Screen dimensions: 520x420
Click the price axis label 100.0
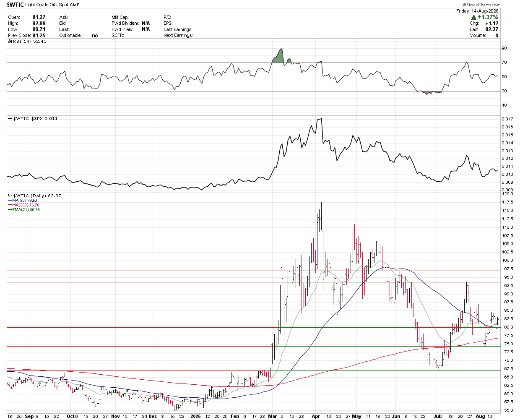(x=507, y=261)
